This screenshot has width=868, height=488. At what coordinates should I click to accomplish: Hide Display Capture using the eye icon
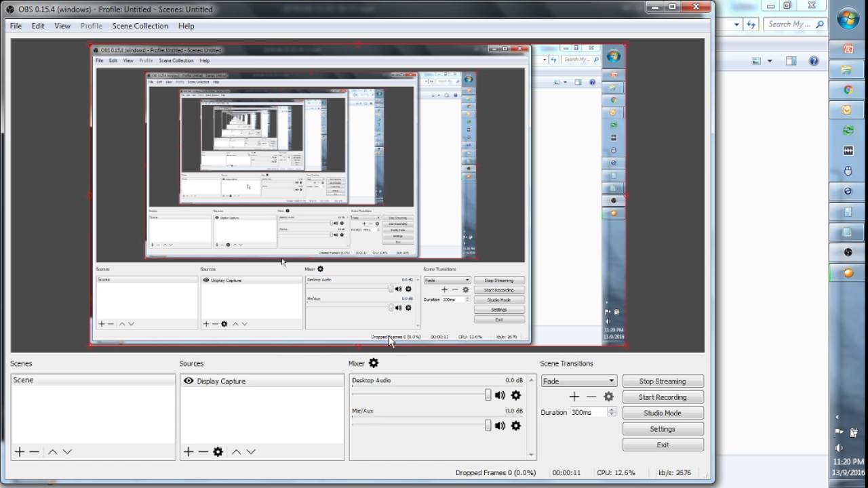[x=189, y=381]
